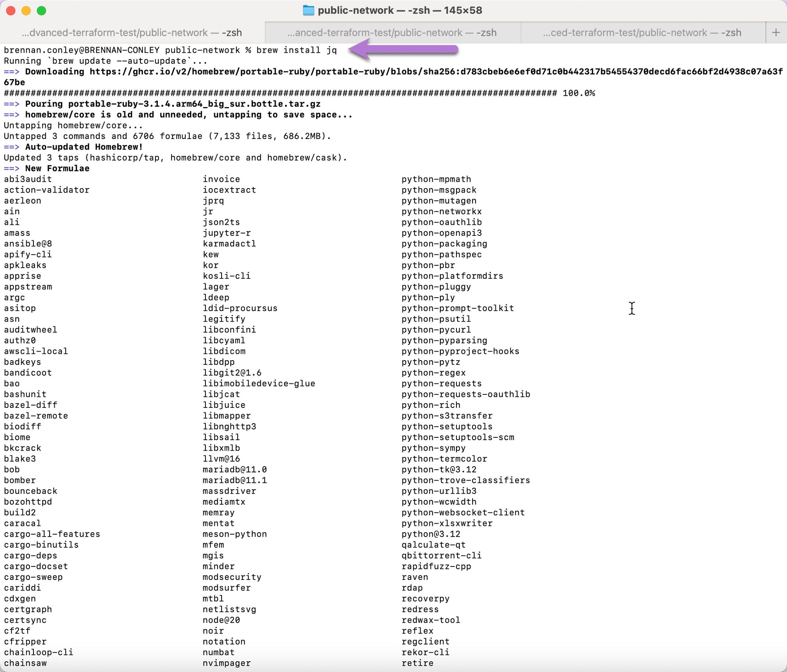Click the yellow minimize window button
The width and height of the screenshot is (787, 672).
pyautogui.click(x=26, y=11)
